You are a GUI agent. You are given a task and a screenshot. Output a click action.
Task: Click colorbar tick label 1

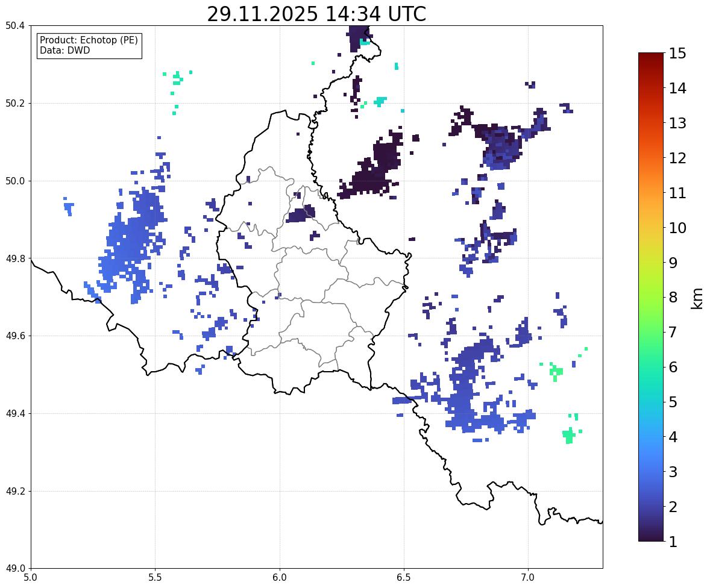click(x=673, y=542)
